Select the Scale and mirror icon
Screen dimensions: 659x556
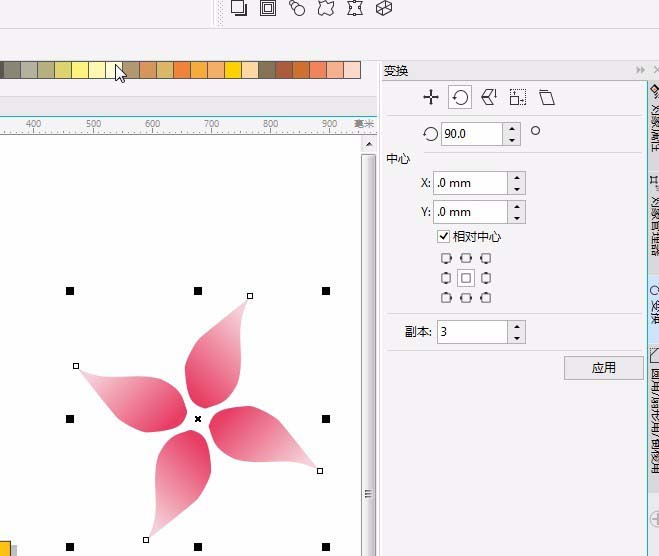pyautogui.click(x=489, y=97)
